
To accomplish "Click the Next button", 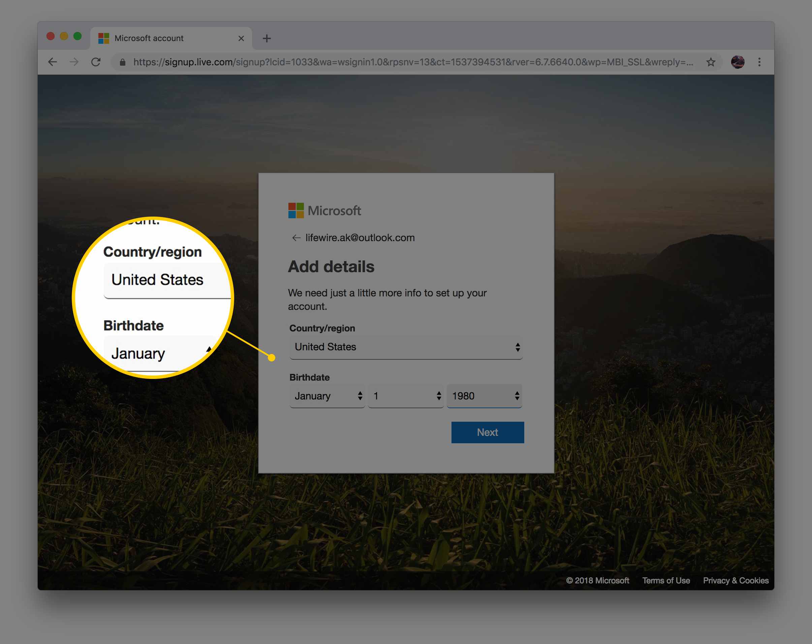I will click(487, 432).
